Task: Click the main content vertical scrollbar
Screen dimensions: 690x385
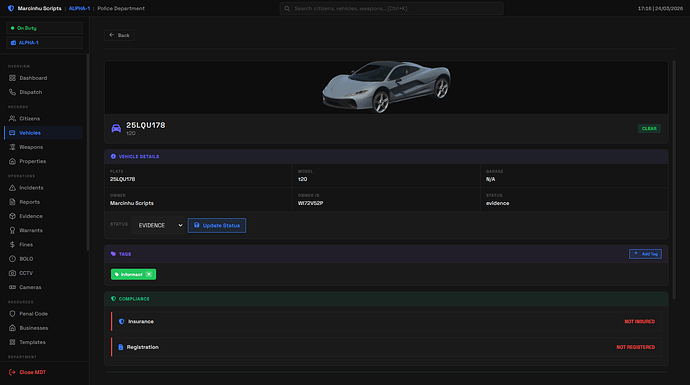Action: [x=674, y=180]
